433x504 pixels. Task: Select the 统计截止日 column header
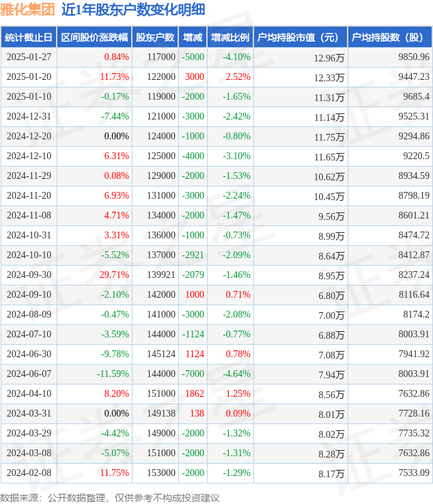(28, 38)
